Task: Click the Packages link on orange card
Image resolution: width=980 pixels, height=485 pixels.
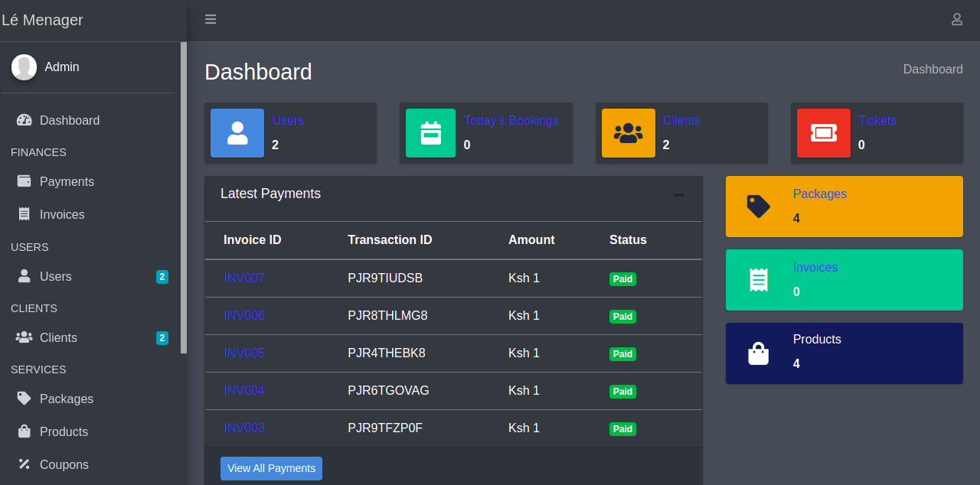Action: click(x=820, y=194)
